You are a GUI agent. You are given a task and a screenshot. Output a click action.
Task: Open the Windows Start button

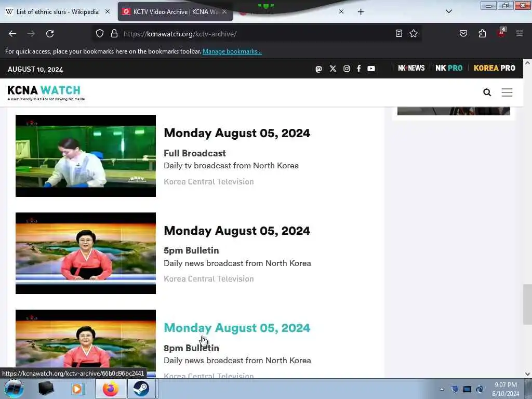pos(14,389)
